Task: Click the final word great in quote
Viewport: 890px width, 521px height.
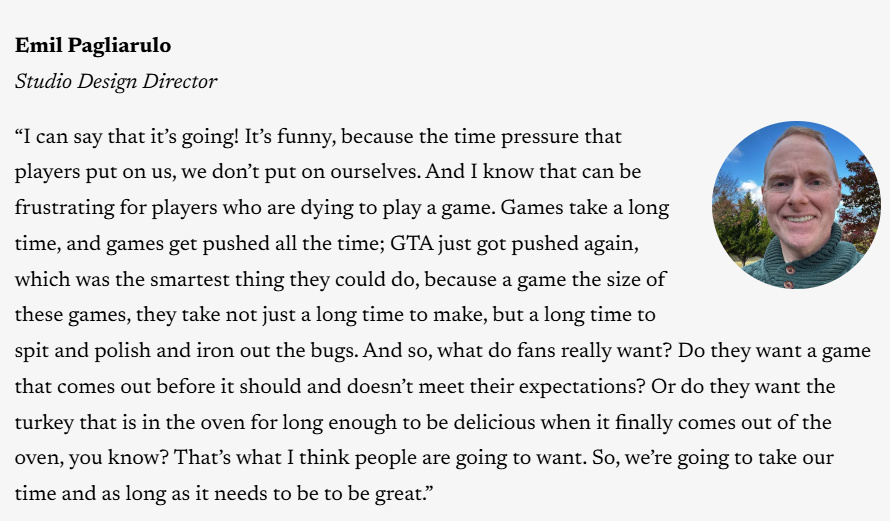Action: (405, 494)
